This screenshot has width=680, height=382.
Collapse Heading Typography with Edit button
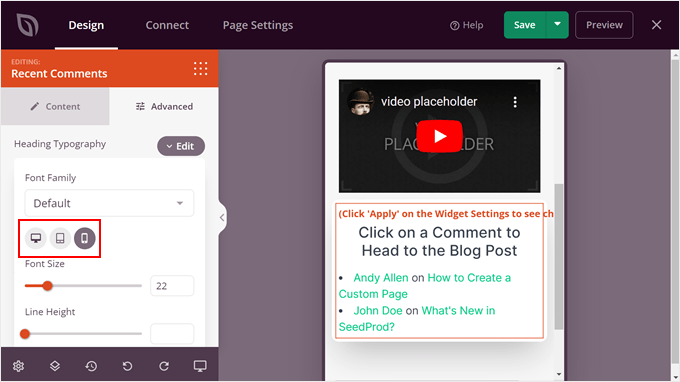pos(181,146)
